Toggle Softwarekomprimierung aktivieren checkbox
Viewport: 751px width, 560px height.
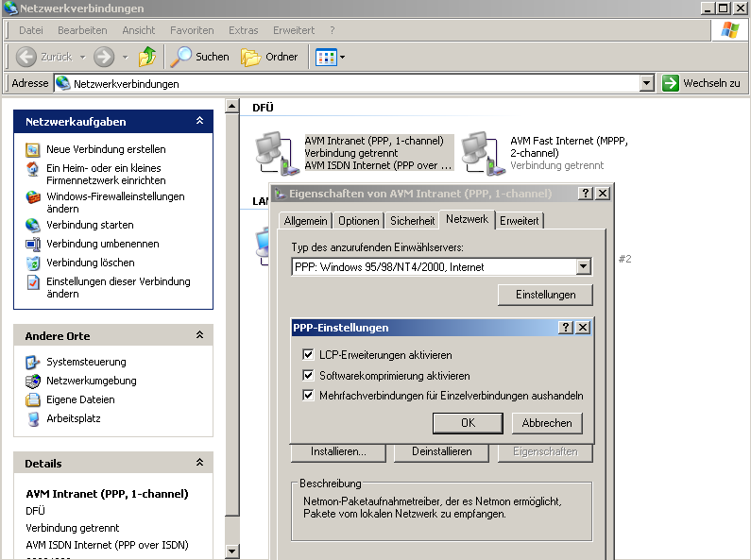(x=308, y=375)
